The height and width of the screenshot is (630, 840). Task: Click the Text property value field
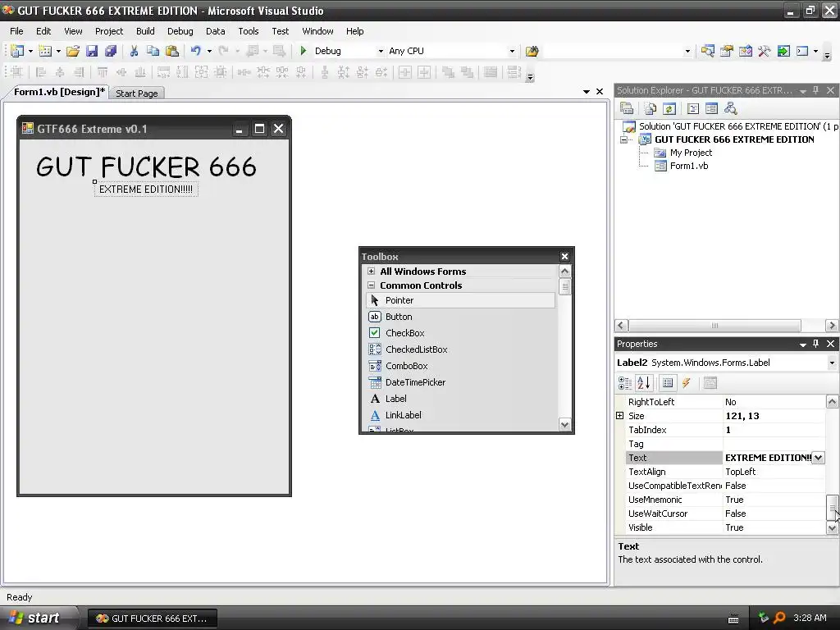point(768,458)
